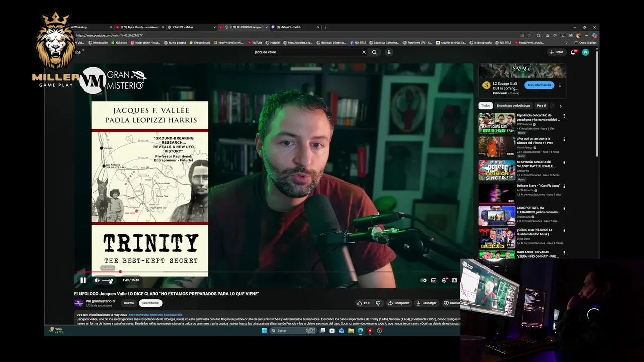Screen dimensions: 644x362
Task: Open the DragonBound bookmark
Action: tap(200, 43)
